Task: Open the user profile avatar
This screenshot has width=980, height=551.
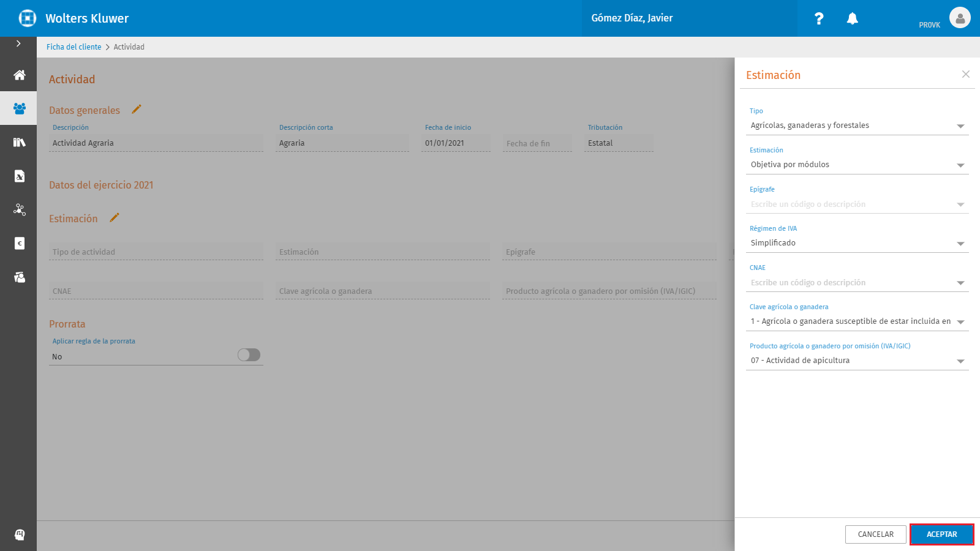Action: (960, 18)
